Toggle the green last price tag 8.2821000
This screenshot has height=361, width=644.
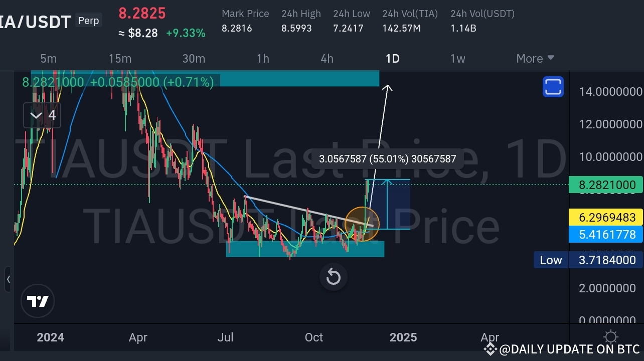tap(606, 185)
